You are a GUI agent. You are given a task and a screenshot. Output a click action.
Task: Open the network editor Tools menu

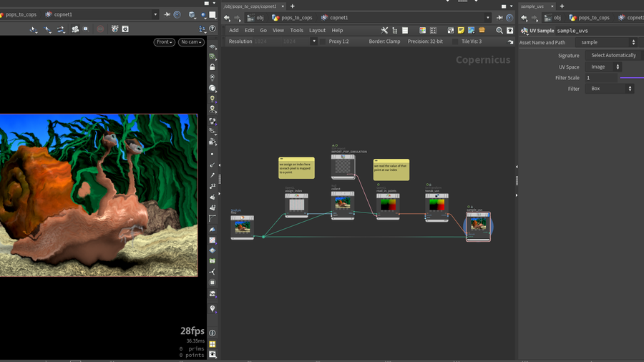pos(296,31)
